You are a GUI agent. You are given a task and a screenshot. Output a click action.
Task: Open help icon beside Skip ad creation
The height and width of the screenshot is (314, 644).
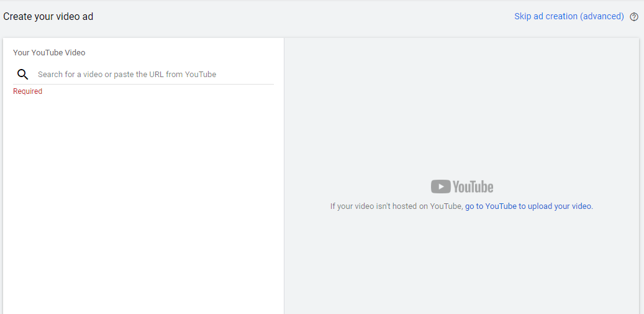click(x=634, y=17)
